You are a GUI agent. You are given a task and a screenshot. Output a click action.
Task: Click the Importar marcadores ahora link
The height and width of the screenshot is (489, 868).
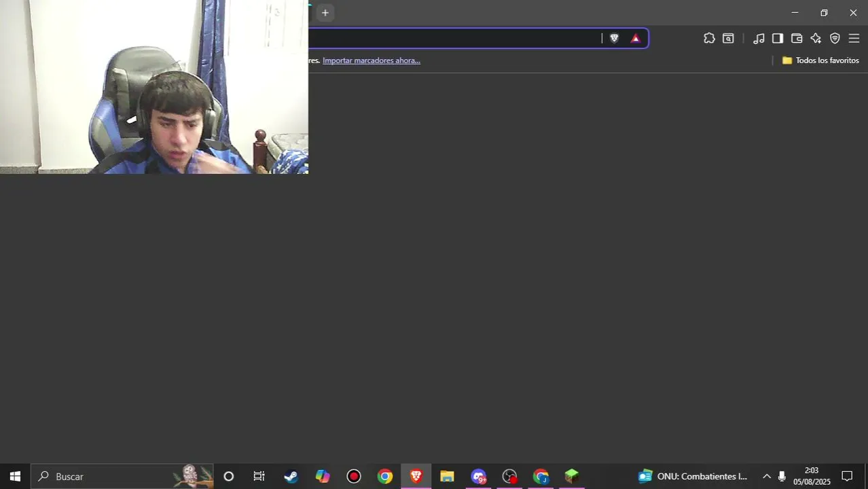(372, 60)
